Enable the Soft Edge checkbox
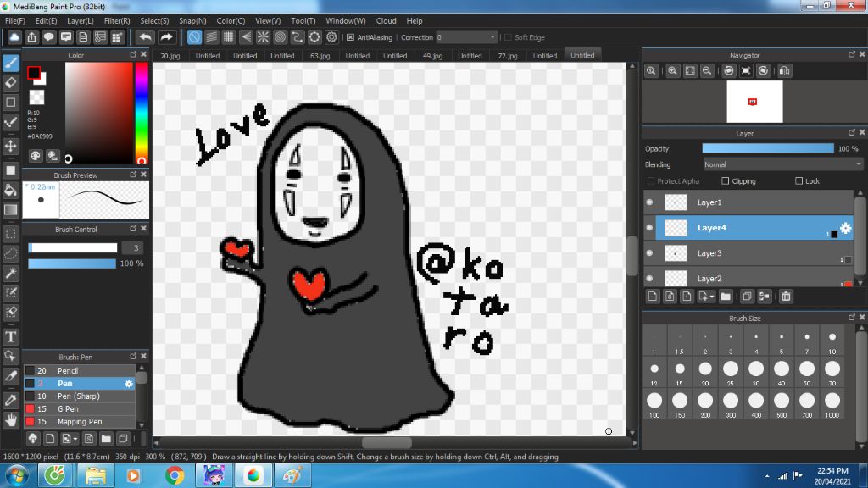Image resolution: width=868 pixels, height=488 pixels. (x=509, y=37)
